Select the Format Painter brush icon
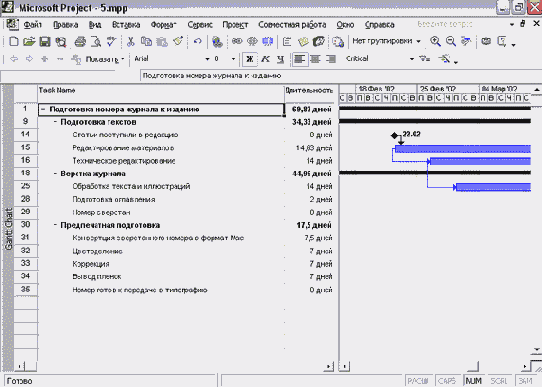Viewport: 542px width, 387px height. click(178, 42)
